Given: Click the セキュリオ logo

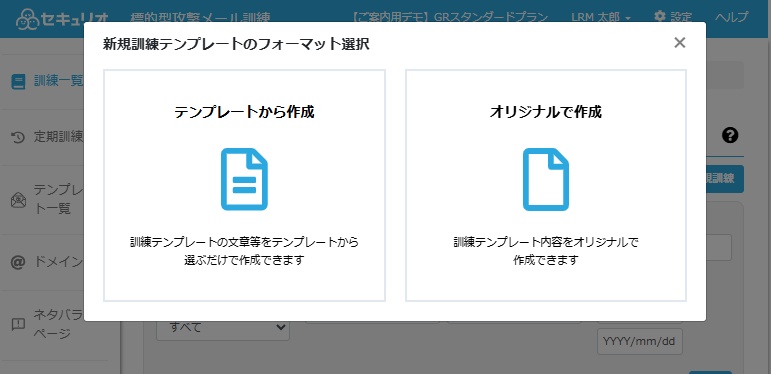Looking at the screenshot, I should click(x=62, y=19).
